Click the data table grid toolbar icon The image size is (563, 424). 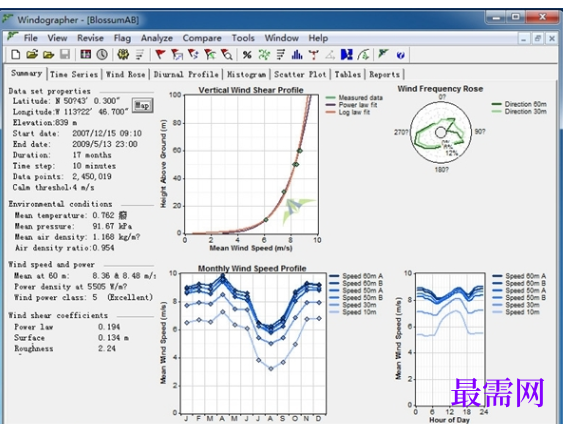click(85, 55)
